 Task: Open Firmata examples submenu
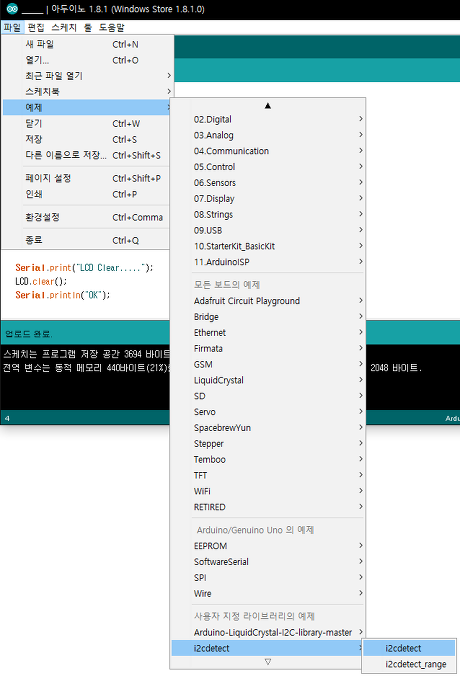click(x=268, y=348)
